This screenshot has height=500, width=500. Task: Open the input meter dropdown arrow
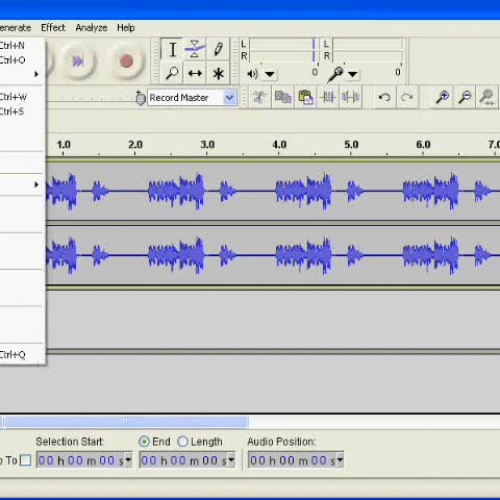pyautogui.click(x=353, y=74)
